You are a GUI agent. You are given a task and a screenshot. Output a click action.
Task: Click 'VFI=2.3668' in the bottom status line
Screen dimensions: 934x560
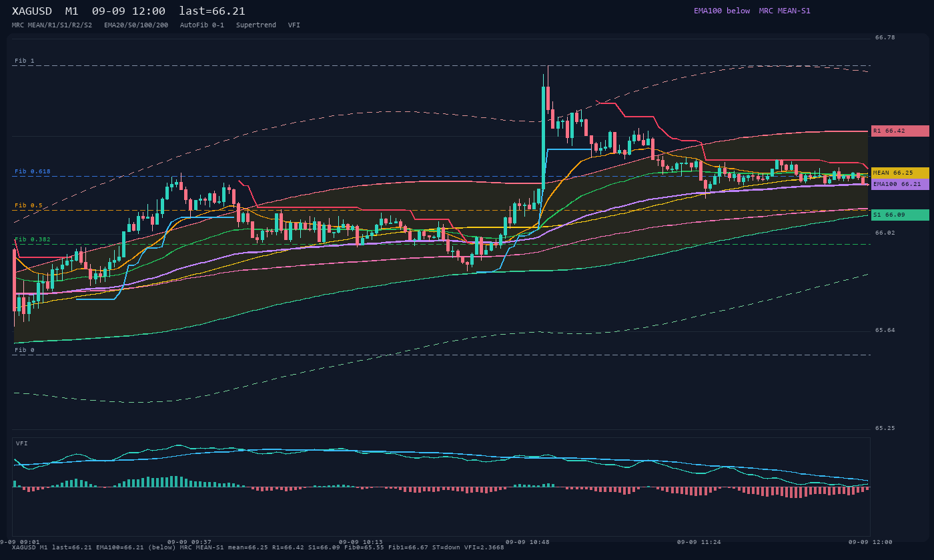click(484, 547)
